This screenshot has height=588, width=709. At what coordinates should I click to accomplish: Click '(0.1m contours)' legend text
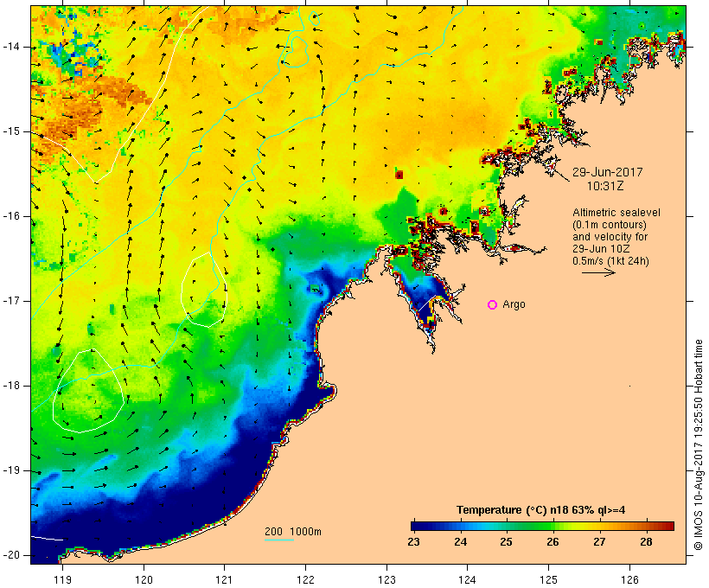[x=610, y=225]
